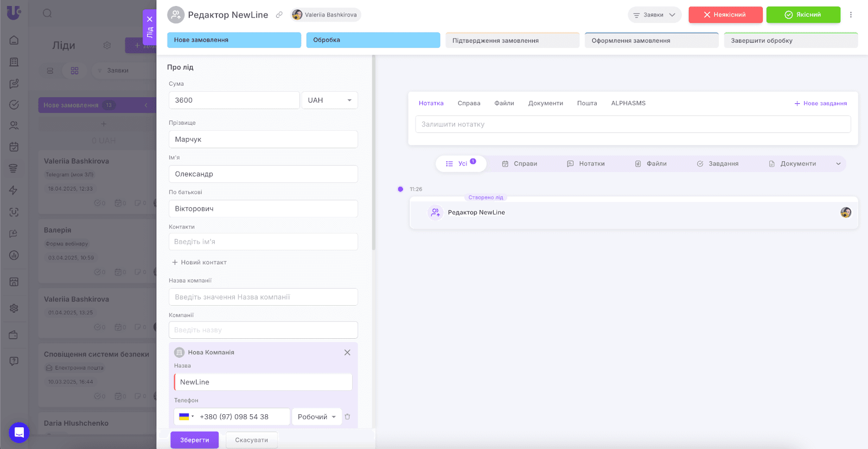Screen dimensions: 868x449
Task: Add a contact via Новий контакт
Action: click(x=199, y=262)
